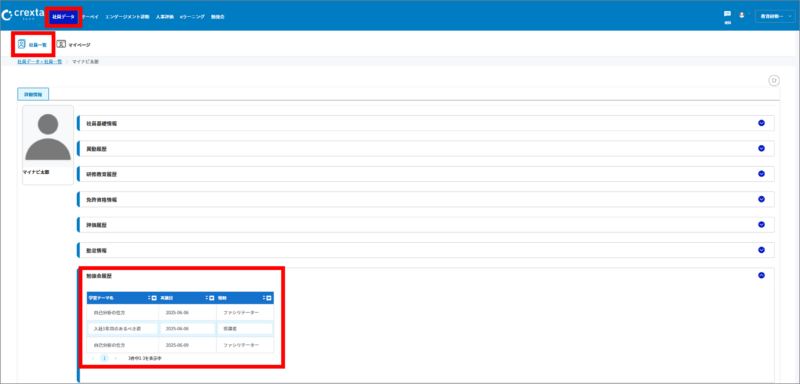Screen dimensions: 800x384
Task: Click the crexta logo
Action: point(22,15)
